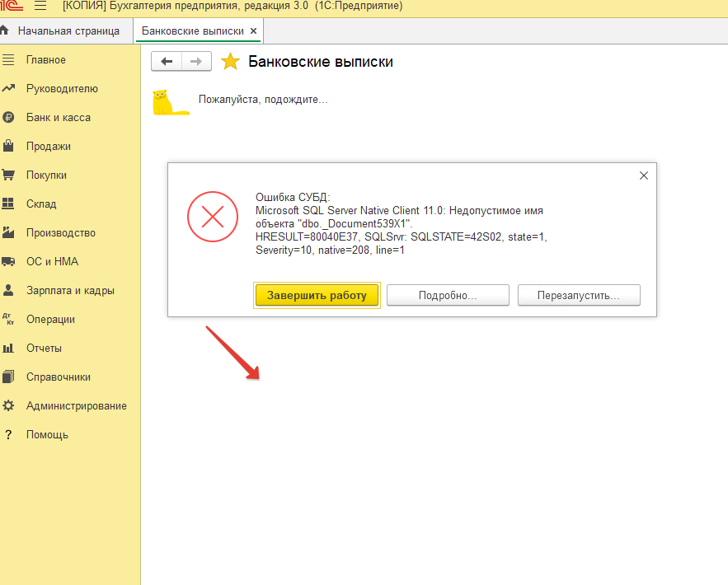Click the Склад warehouse grid icon
The height and width of the screenshot is (585, 728).
[9, 204]
